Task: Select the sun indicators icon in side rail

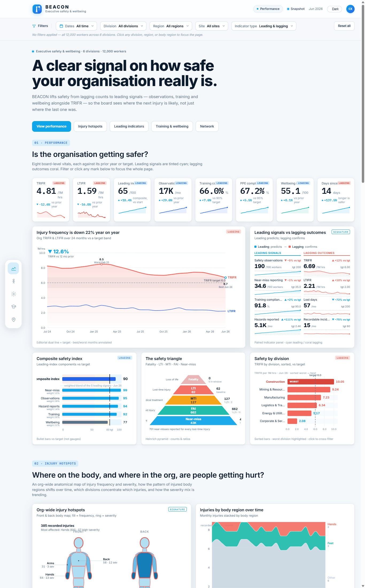Action: click(x=14, y=294)
